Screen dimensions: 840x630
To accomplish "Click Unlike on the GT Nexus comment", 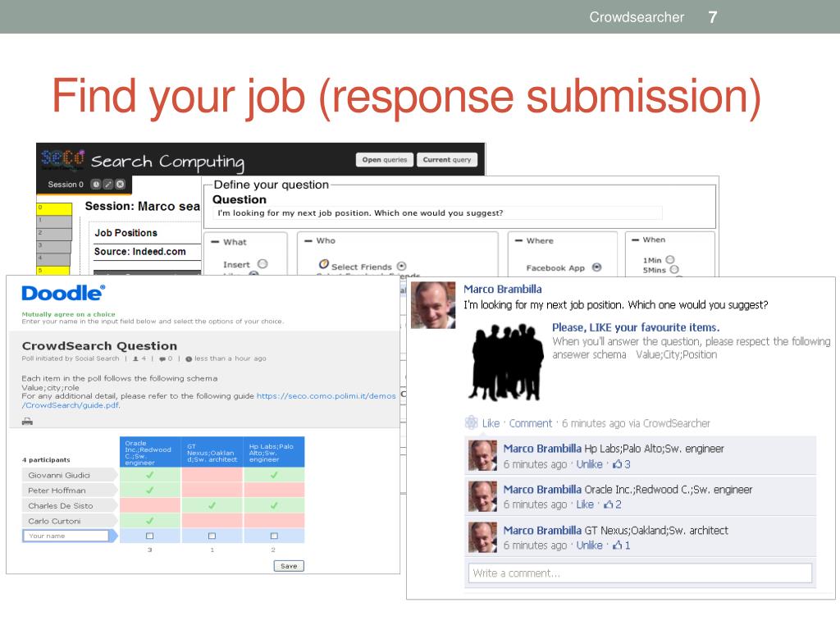I will [589, 546].
